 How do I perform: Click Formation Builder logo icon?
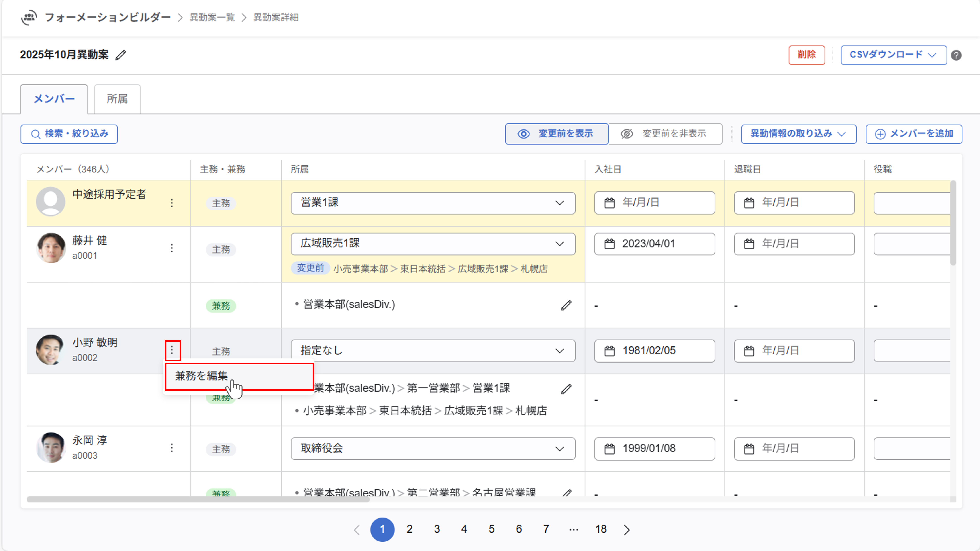[29, 18]
